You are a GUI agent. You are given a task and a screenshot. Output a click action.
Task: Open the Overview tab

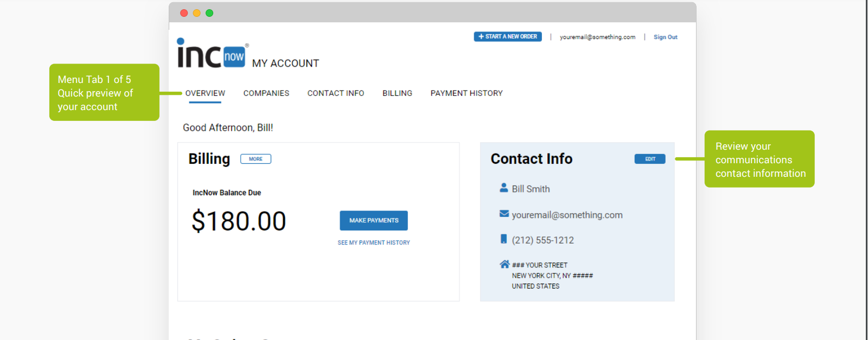click(205, 93)
